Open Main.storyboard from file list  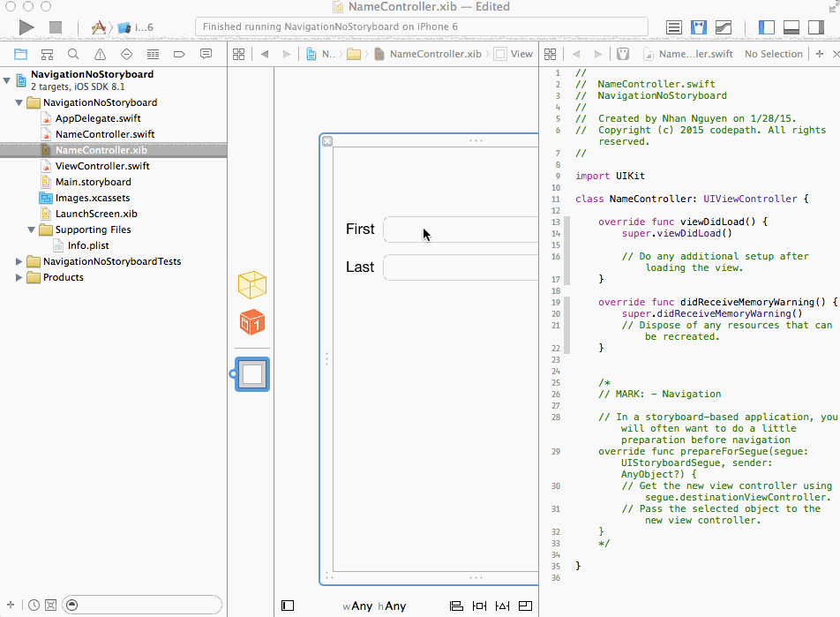93,182
